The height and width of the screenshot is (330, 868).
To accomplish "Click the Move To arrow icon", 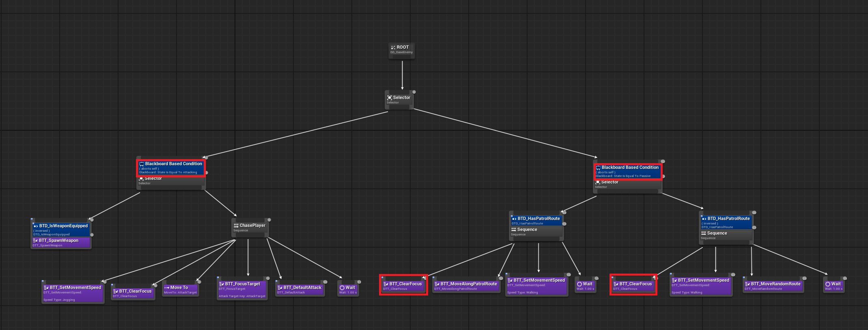I will pos(166,288).
